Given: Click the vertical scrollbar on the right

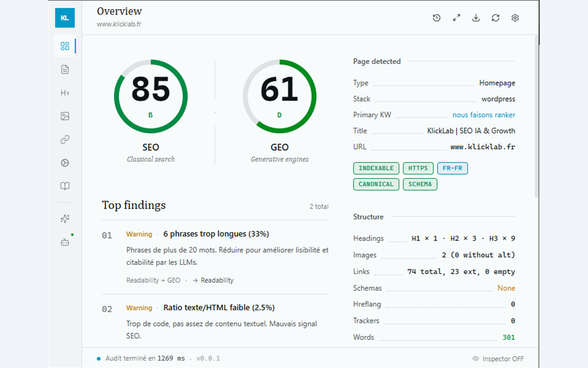Looking at the screenshot, I should (537, 117).
